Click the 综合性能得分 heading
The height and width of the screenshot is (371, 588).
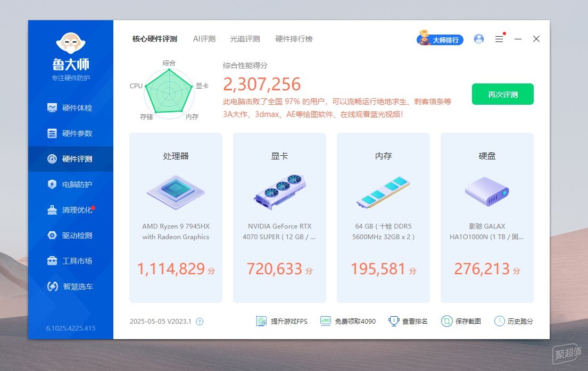pyautogui.click(x=245, y=65)
